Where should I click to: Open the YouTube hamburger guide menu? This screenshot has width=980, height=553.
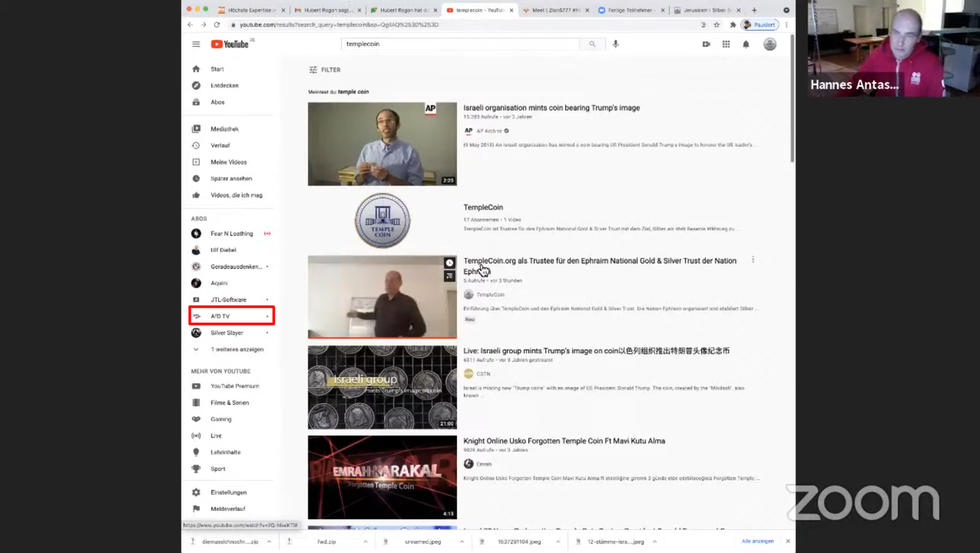[196, 44]
